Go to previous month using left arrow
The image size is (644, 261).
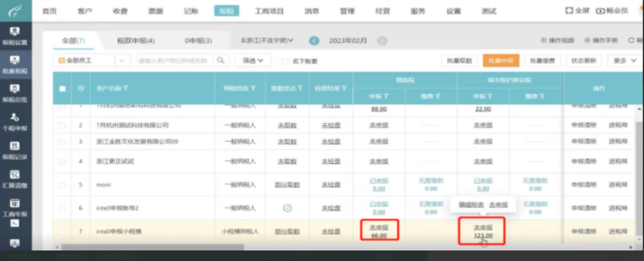pyautogui.click(x=314, y=41)
